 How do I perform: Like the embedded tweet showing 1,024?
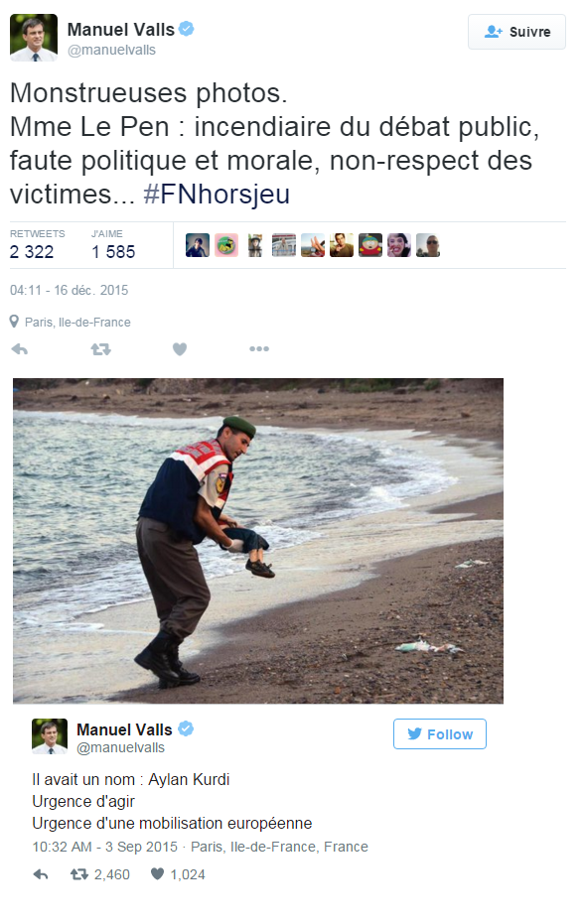[157, 874]
